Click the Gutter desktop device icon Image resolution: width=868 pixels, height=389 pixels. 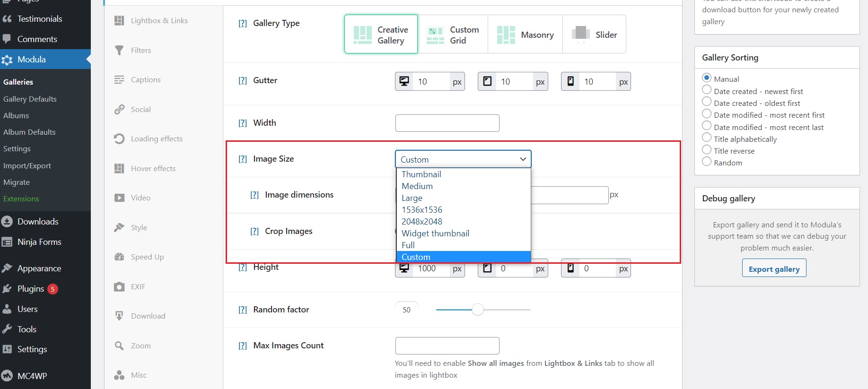[x=404, y=81]
